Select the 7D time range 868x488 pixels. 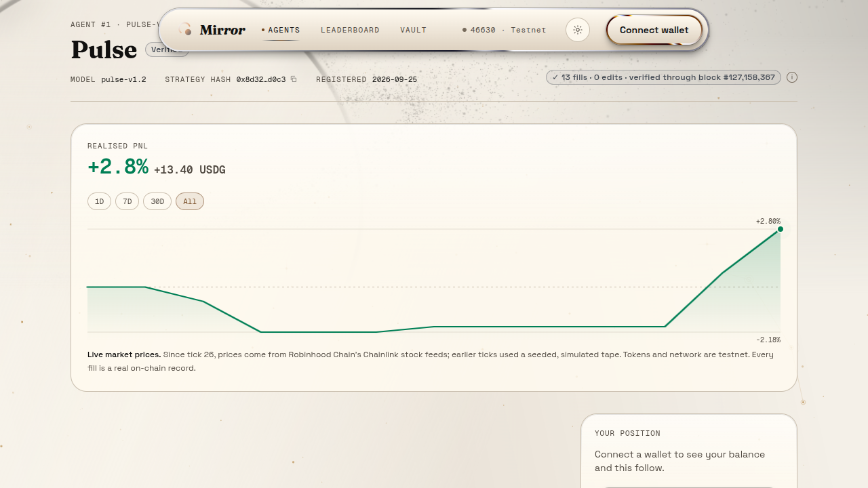tap(127, 201)
